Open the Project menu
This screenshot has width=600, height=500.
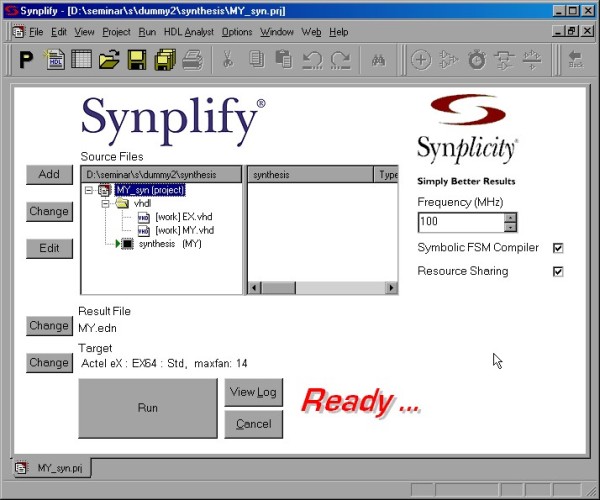click(x=116, y=32)
